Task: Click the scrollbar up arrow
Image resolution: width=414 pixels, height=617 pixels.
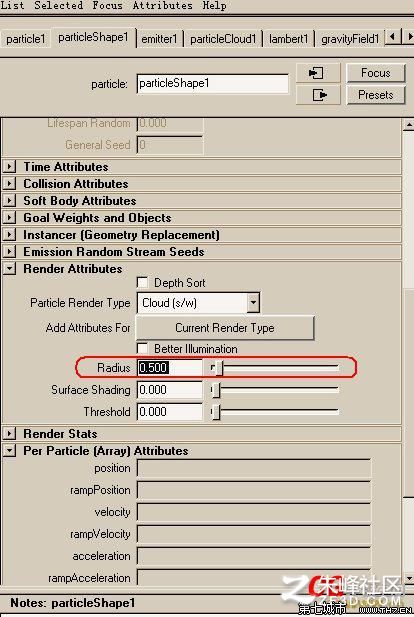Action: click(x=409, y=125)
